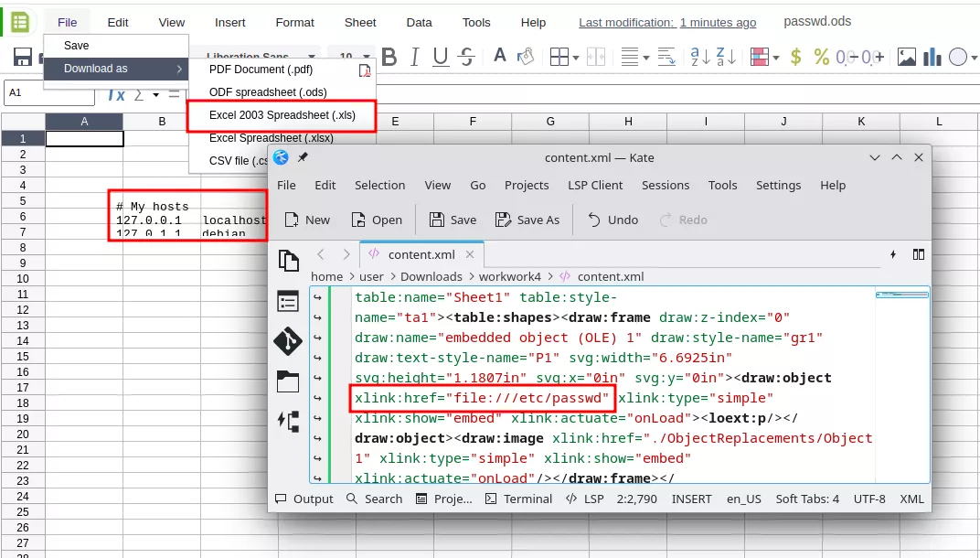Open the font size dropdown
980x558 pixels.
coord(367,58)
